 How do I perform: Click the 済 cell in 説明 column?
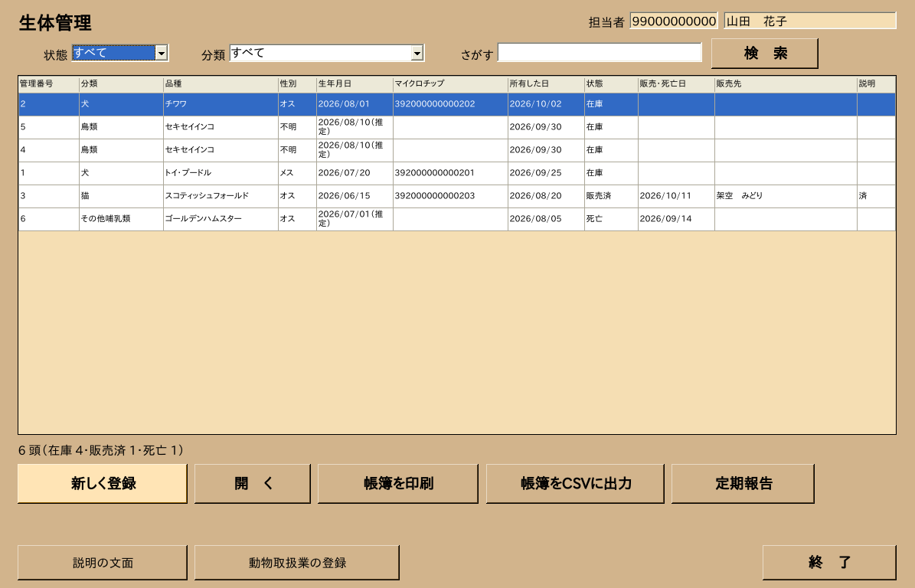876,196
